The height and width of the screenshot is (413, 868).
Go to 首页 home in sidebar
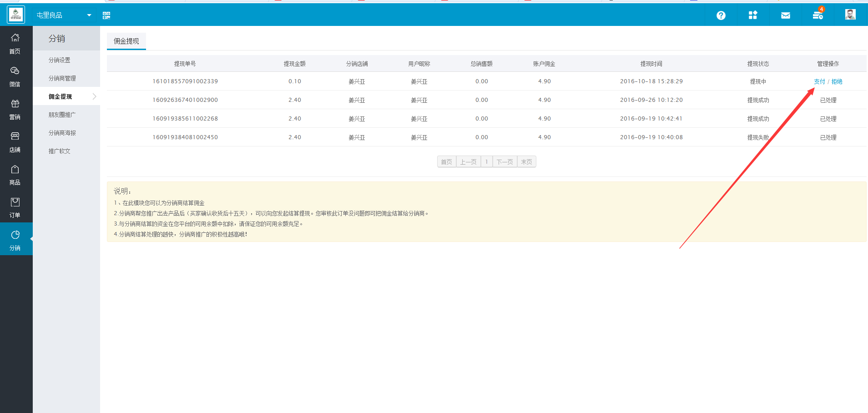click(x=15, y=44)
